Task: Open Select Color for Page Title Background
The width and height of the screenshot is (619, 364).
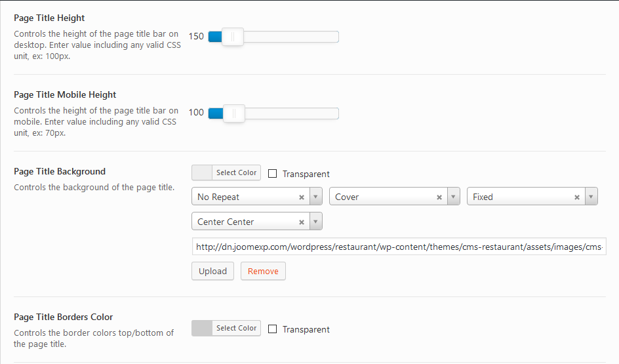Action: coord(236,172)
